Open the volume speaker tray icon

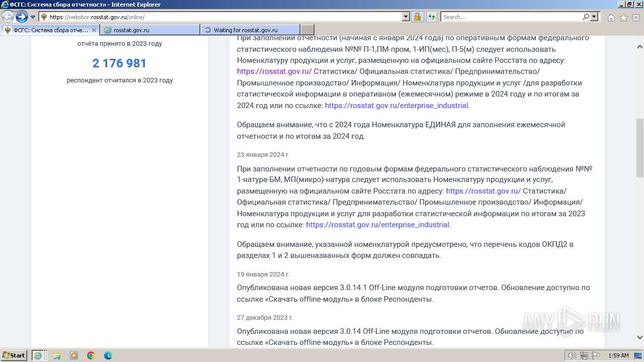[572, 355]
